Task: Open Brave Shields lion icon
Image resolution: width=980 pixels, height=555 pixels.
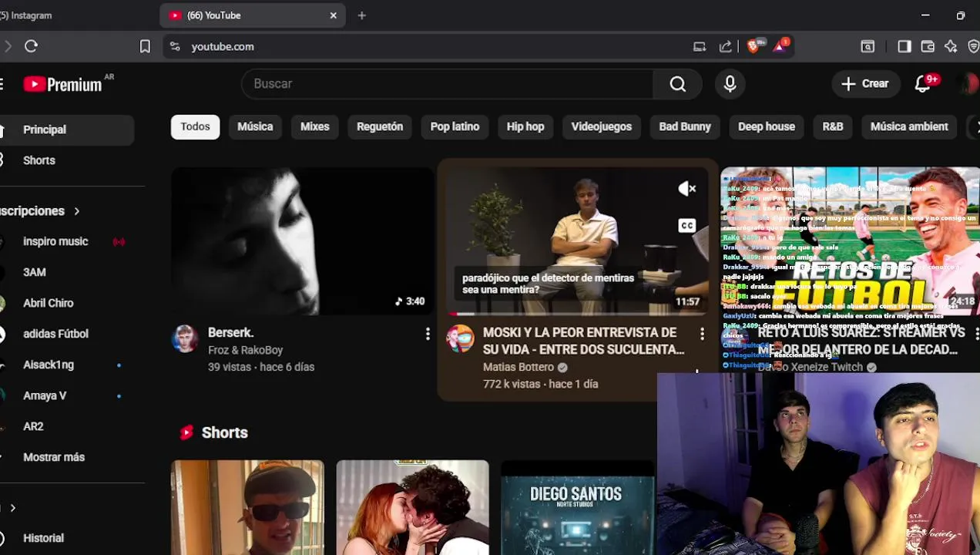Action: (755, 45)
